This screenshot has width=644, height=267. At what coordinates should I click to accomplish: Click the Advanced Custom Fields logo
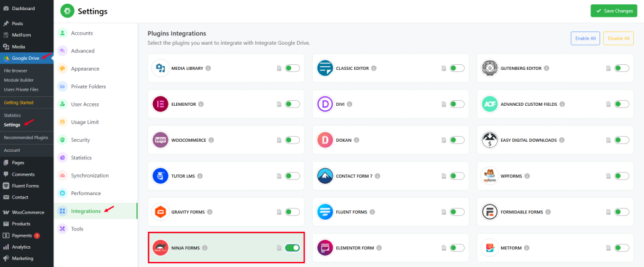point(489,104)
